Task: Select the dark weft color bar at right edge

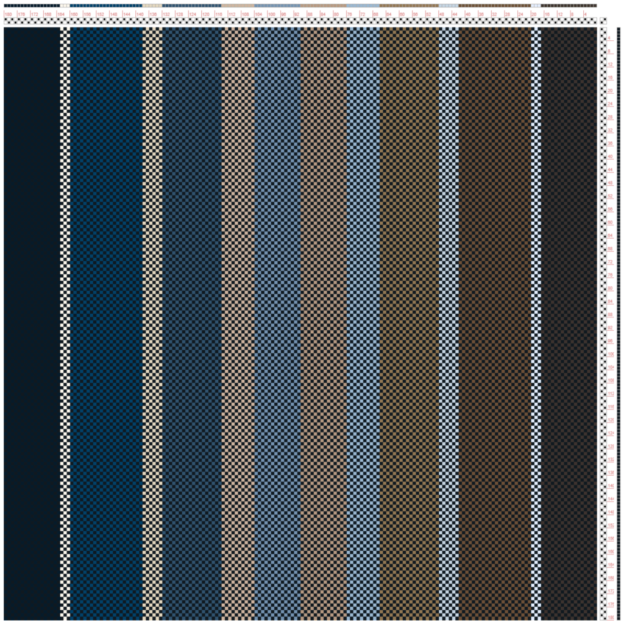Action: 619,320
